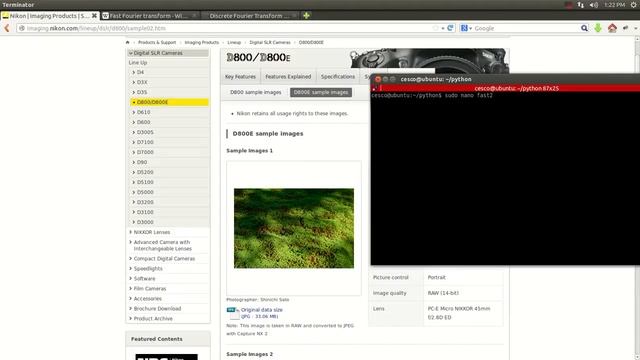
Task: Bookmark the page with the star icon
Action: 436,28
